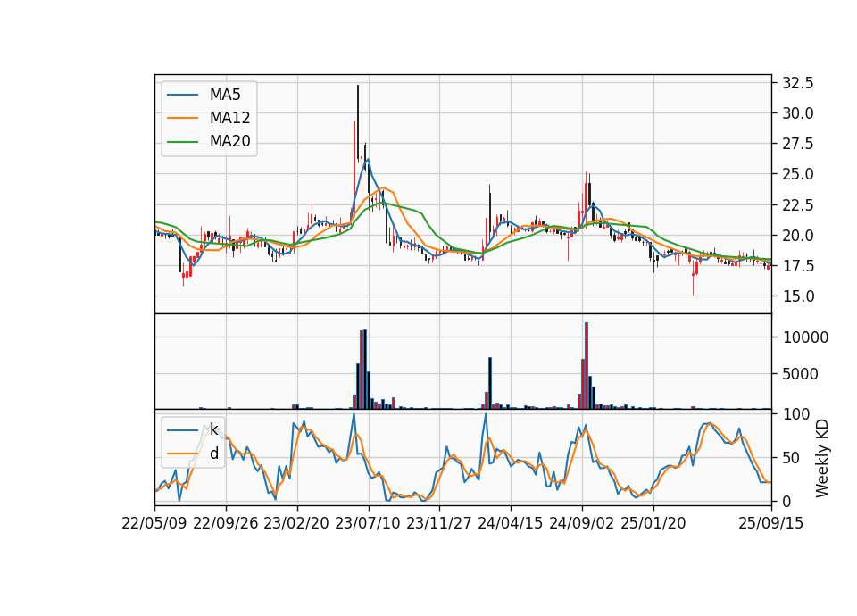This screenshot has height=616, width=857.
Task: Click the 32.5 price axis label
Action: pos(798,83)
